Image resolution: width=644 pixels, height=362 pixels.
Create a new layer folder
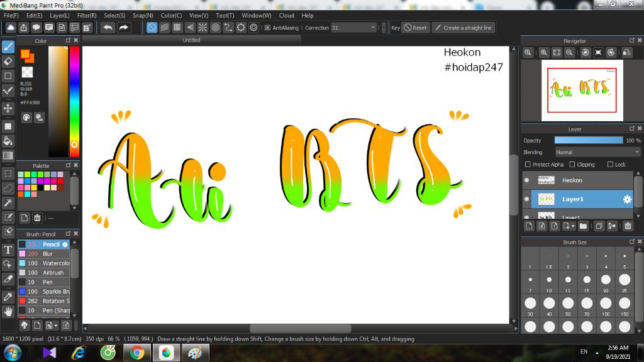pos(583,226)
